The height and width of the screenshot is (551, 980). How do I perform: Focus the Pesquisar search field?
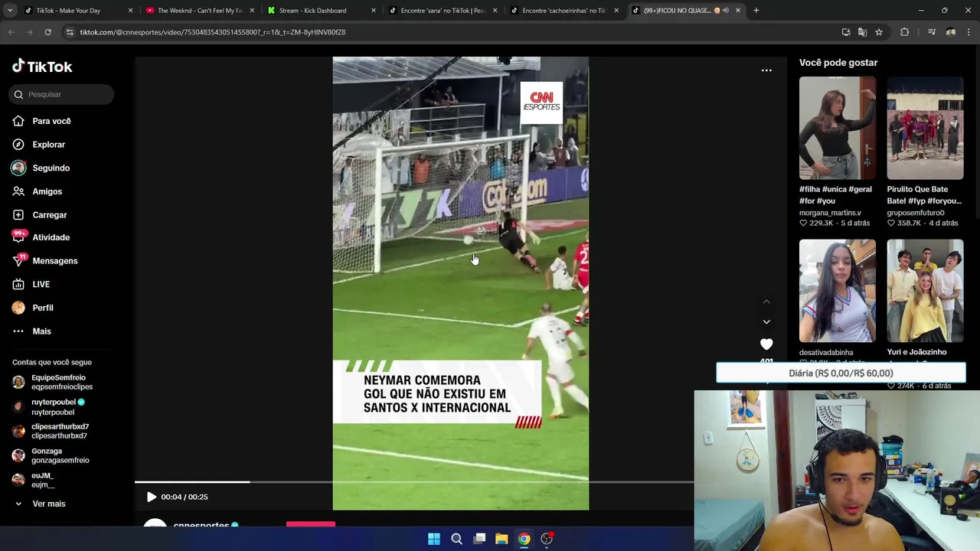63,94
